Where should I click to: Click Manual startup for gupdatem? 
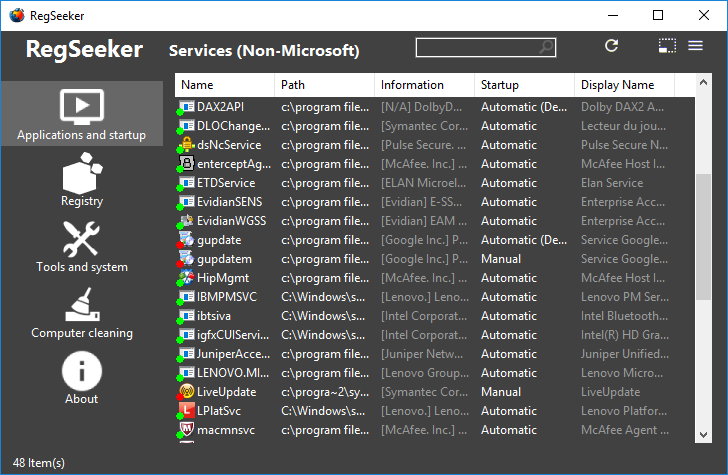pyautogui.click(x=501, y=259)
